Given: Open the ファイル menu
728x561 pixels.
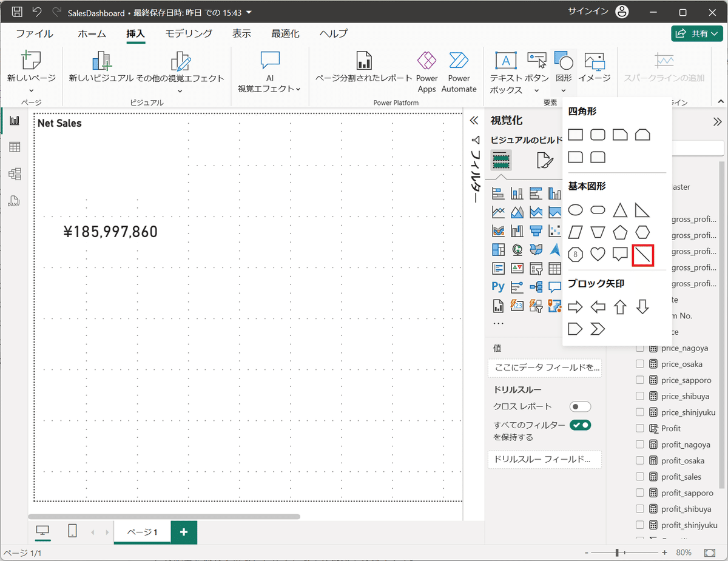Looking at the screenshot, I should click(x=35, y=34).
